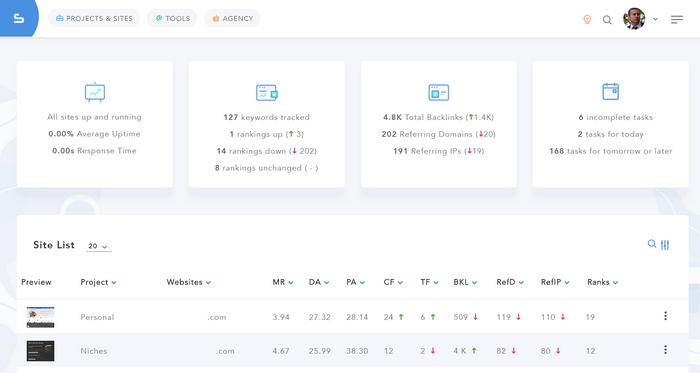Sort by the DA column
The height and width of the screenshot is (373, 700).
319,282
